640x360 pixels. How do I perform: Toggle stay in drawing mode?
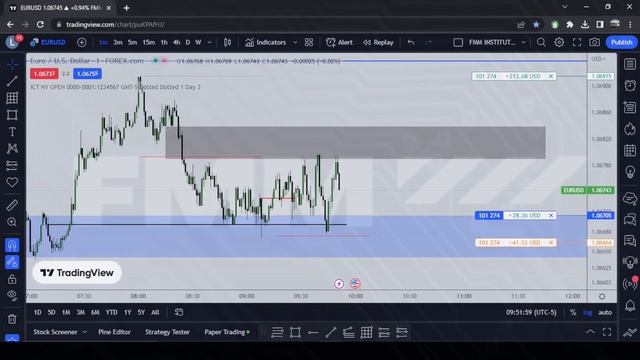(x=12, y=262)
